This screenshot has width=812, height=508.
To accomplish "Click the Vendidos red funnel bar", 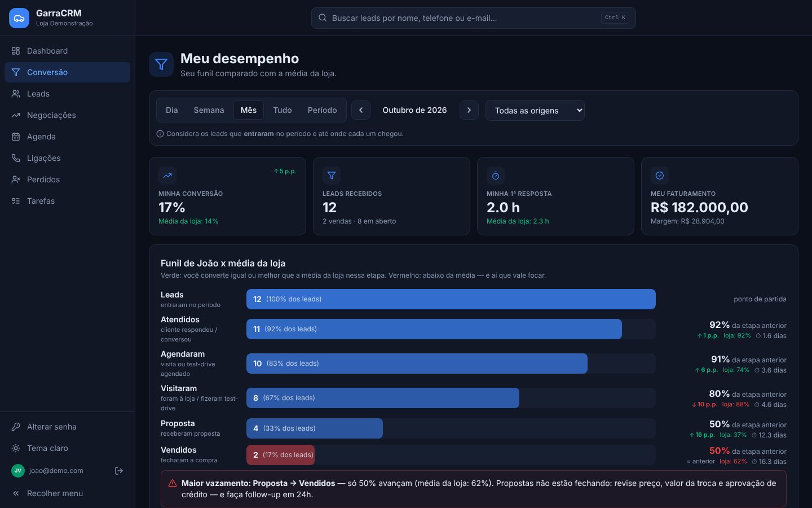I will [x=280, y=455].
